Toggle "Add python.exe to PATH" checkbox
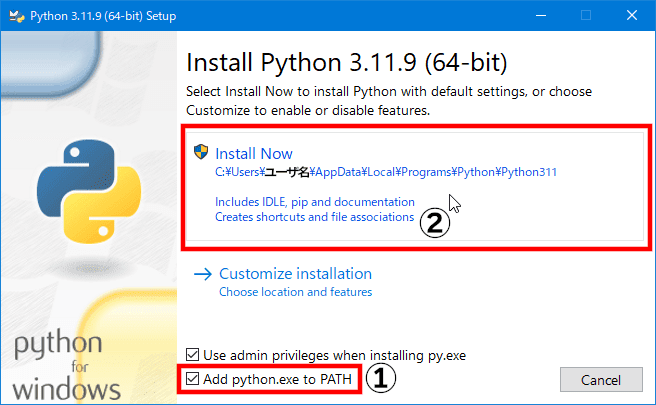The height and width of the screenshot is (405, 656). click(192, 379)
